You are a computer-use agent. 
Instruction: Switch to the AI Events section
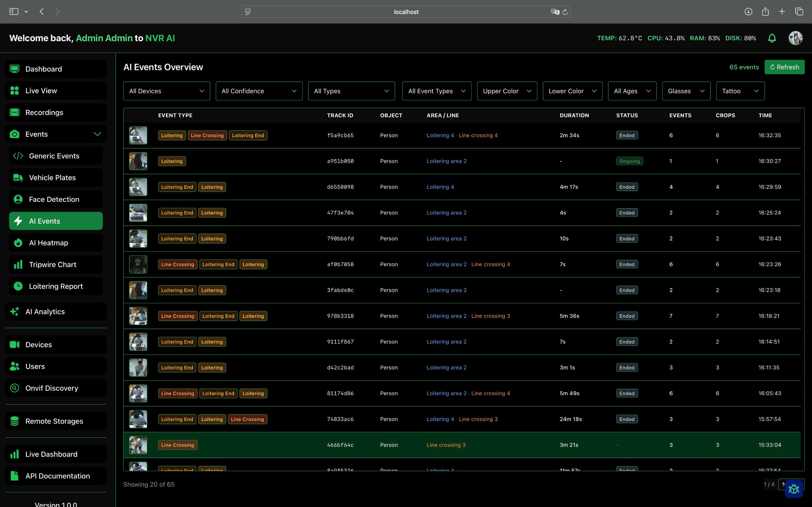[45, 221]
